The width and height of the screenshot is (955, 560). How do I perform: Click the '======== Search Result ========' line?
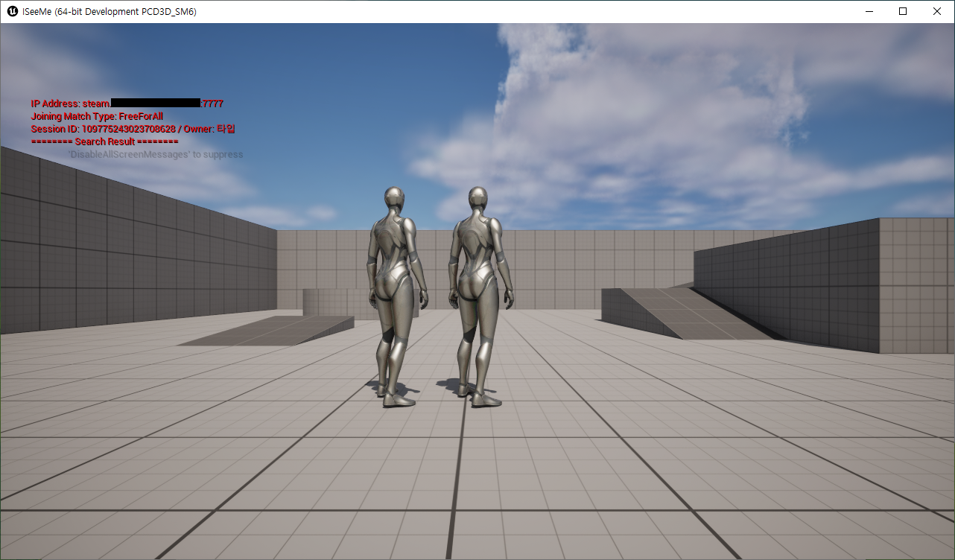[x=104, y=141]
